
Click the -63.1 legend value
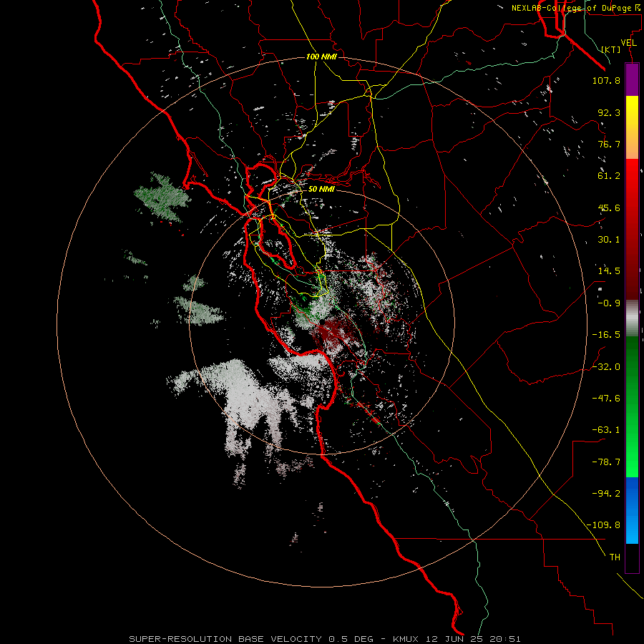[x=606, y=430]
